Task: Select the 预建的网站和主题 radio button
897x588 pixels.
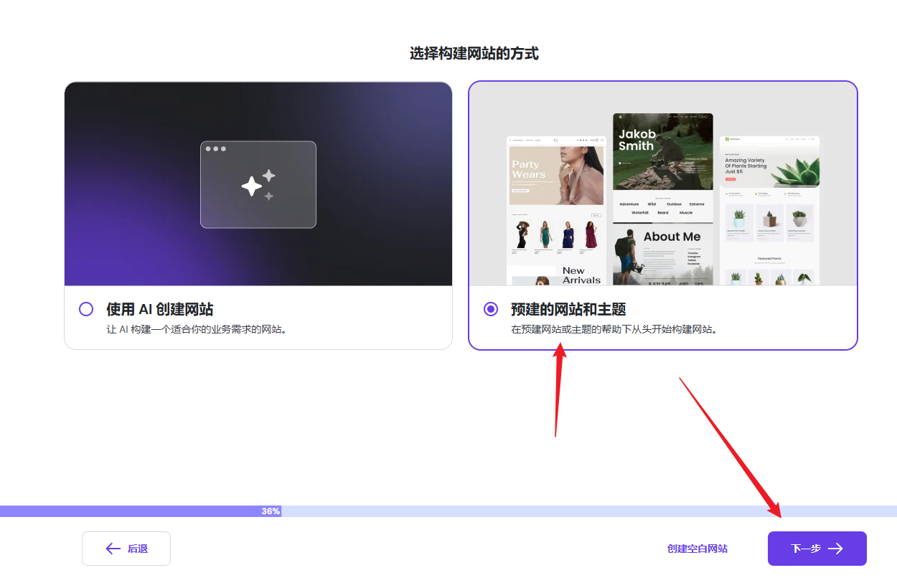Action: click(x=491, y=309)
